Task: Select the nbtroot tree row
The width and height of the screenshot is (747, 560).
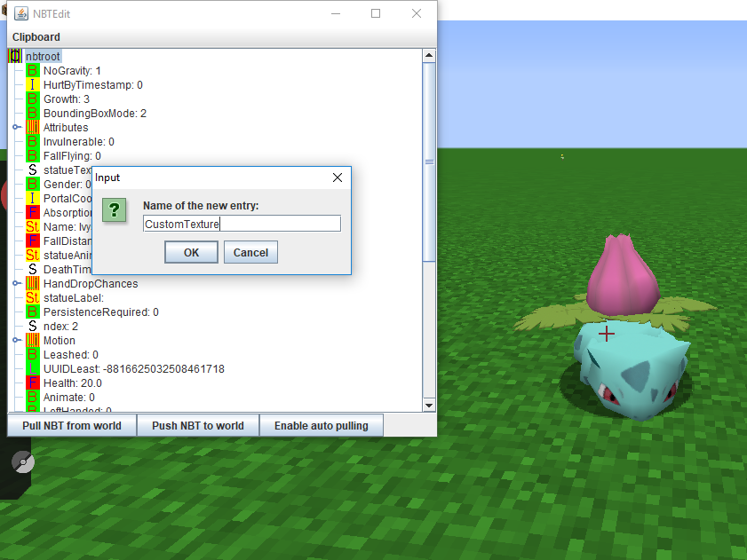Action: pyautogui.click(x=43, y=56)
